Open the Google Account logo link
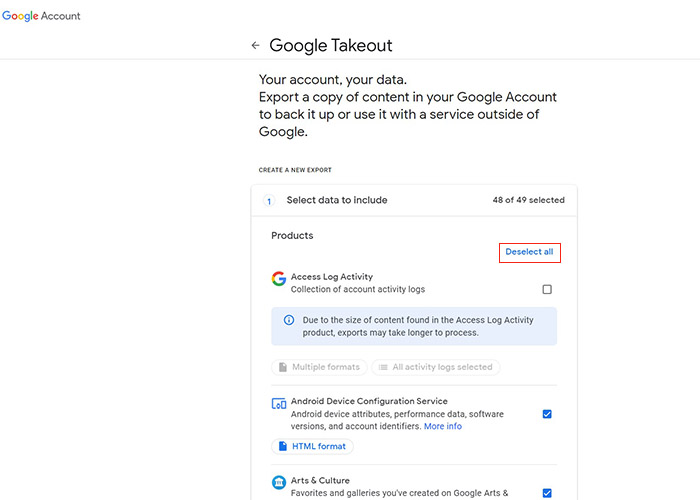Image resolution: width=700 pixels, height=500 pixels. click(41, 16)
